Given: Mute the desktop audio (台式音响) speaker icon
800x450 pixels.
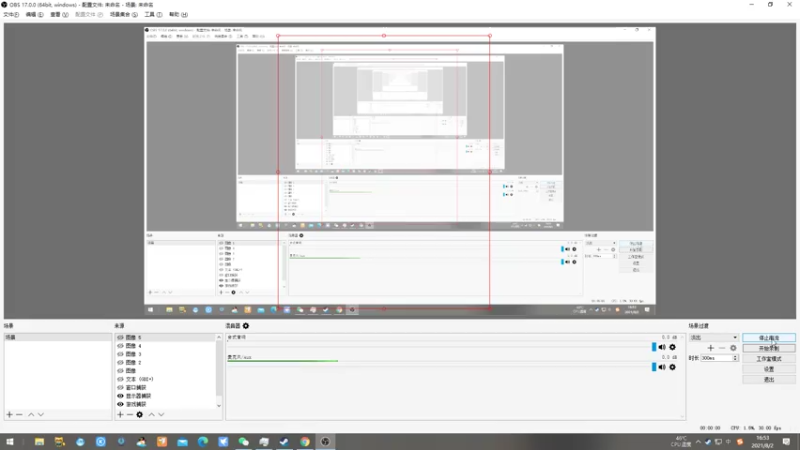Looking at the screenshot, I should pos(662,347).
